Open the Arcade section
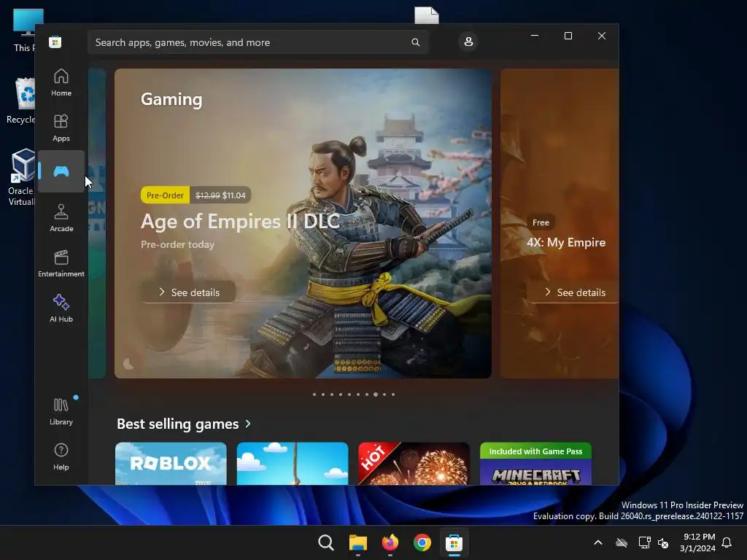 (x=61, y=219)
